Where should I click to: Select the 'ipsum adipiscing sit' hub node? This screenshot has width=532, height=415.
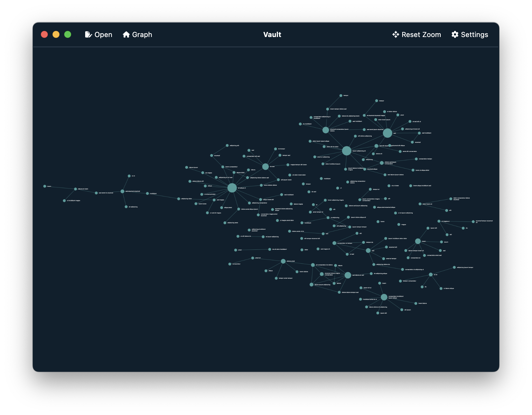(346, 151)
